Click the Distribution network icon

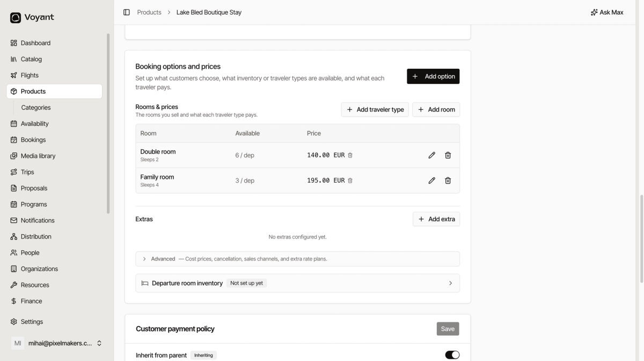point(14,236)
